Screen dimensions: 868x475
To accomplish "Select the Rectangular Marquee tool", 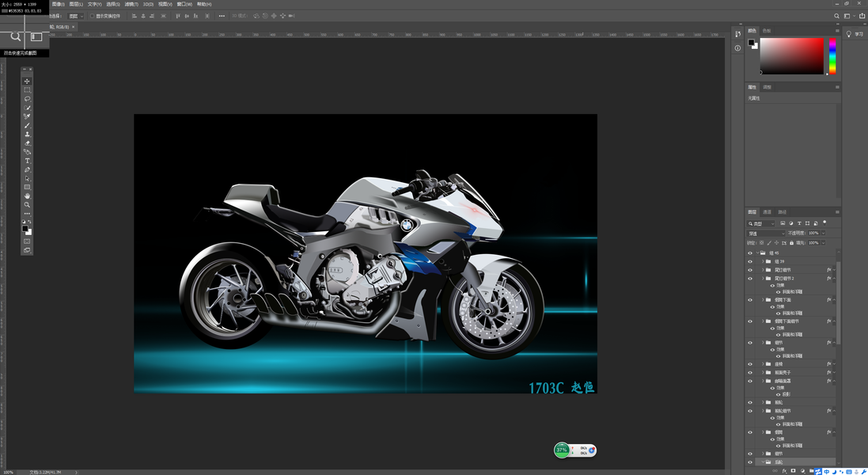I will coord(27,89).
